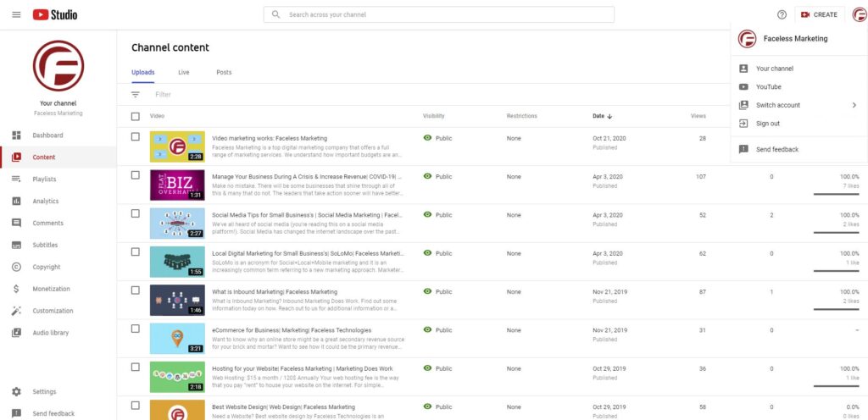This screenshot has width=868, height=420.
Task: Click the Comments sidebar icon
Action: (17, 223)
